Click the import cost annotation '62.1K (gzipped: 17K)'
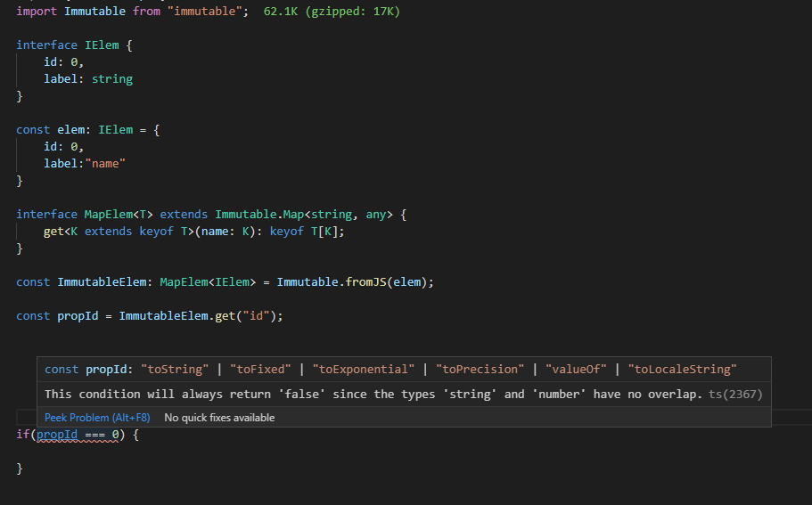This screenshot has width=812, height=505. [332, 11]
